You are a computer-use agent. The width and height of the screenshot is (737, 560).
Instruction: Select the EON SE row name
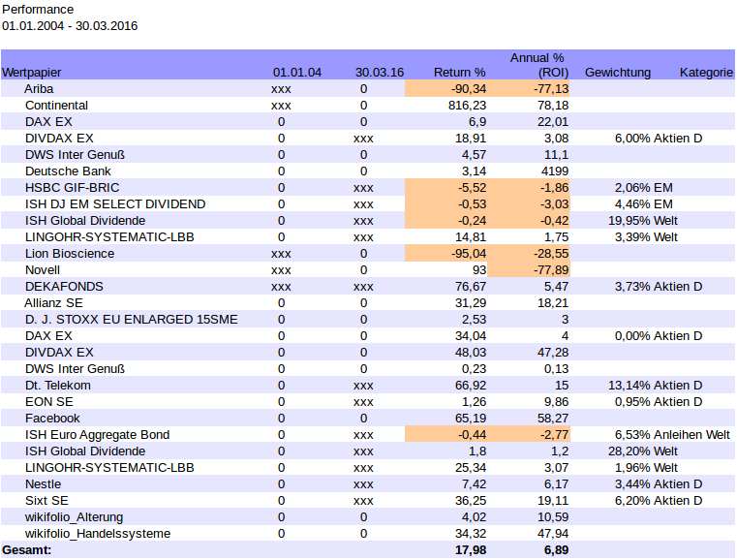click(49, 401)
